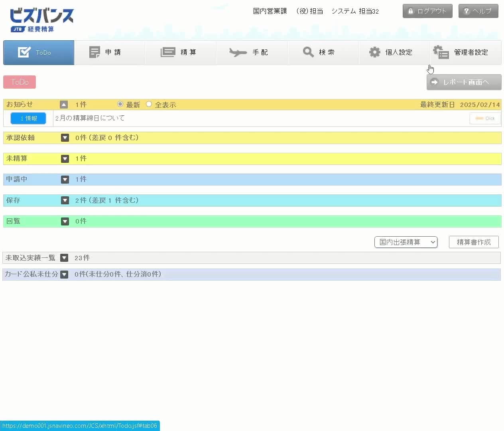Open the 手配 tab label

(x=260, y=52)
